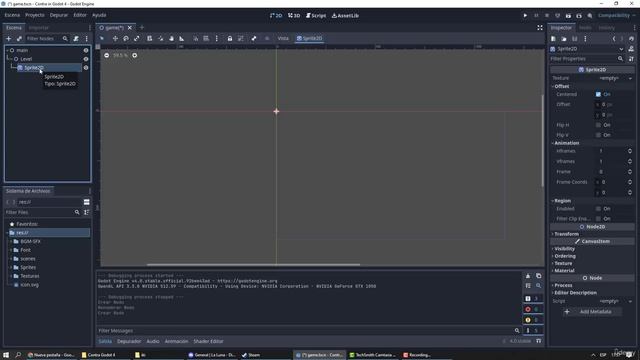640x360 pixels.
Task: Open the AssetLib workspace
Action: [345, 16]
